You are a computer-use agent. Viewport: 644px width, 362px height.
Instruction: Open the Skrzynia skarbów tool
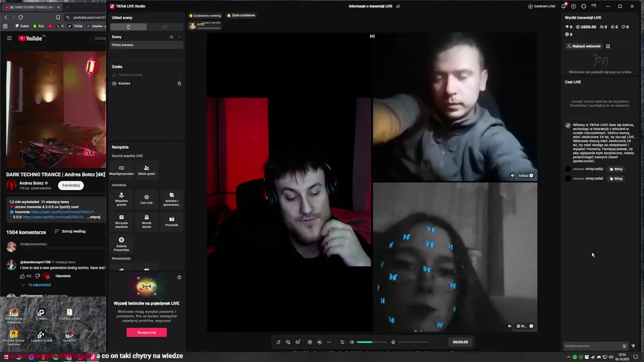121,221
